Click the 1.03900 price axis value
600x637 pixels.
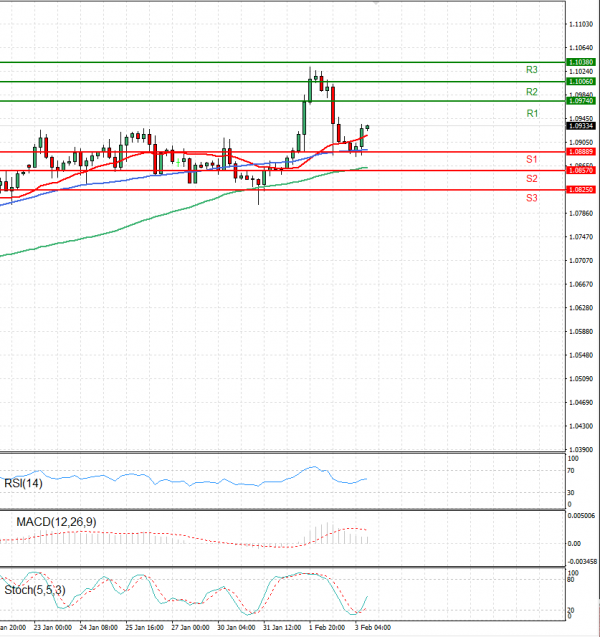(x=581, y=450)
